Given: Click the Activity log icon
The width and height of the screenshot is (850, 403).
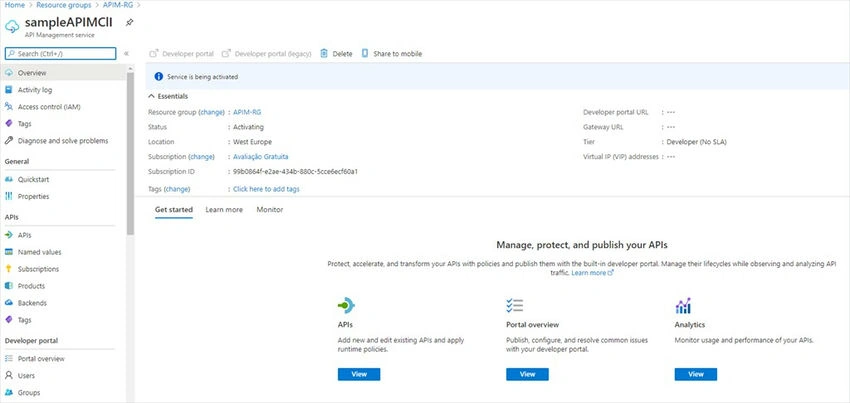Looking at the screenshot, I should coord(9,90).
